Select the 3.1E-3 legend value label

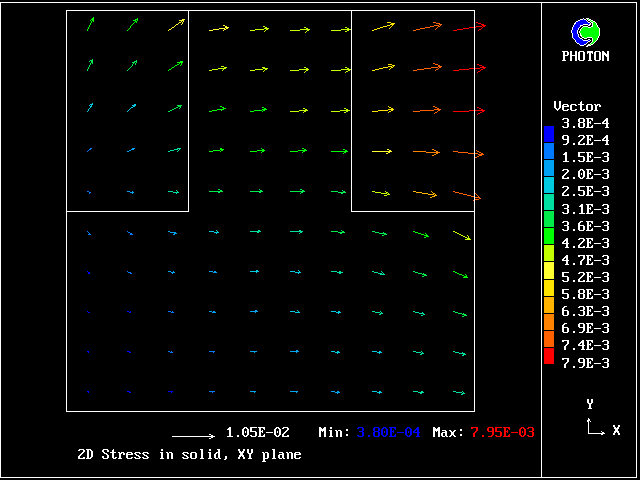coord(585,208)
